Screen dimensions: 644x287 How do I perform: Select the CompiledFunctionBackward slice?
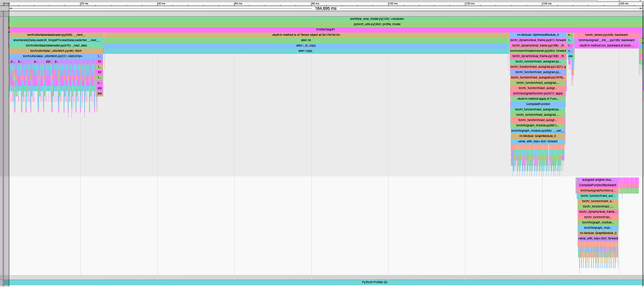tap(597, 185)
